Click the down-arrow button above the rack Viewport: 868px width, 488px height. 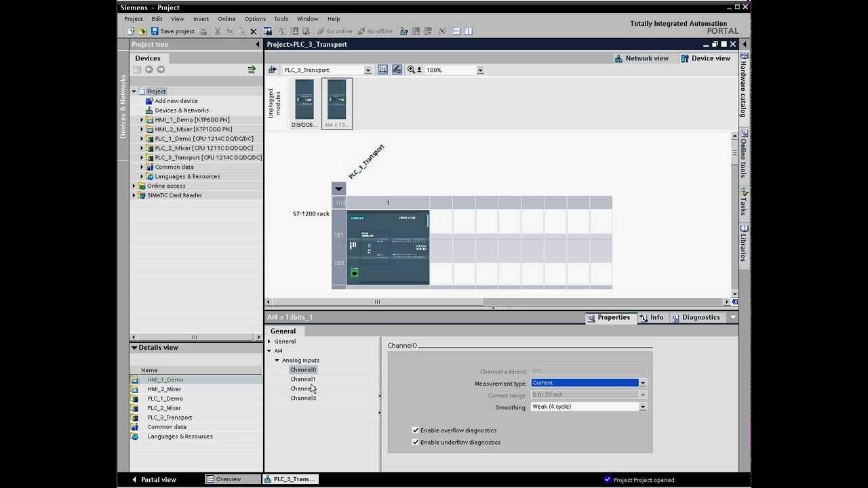[x=338, y=188]
